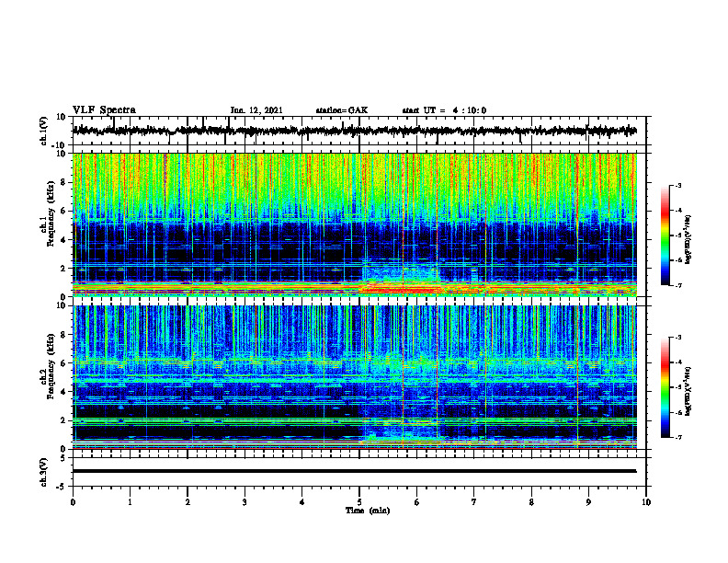
Task: Click time-axis tick label "1"
Action: pyautogui.click(x=130, y=502)
